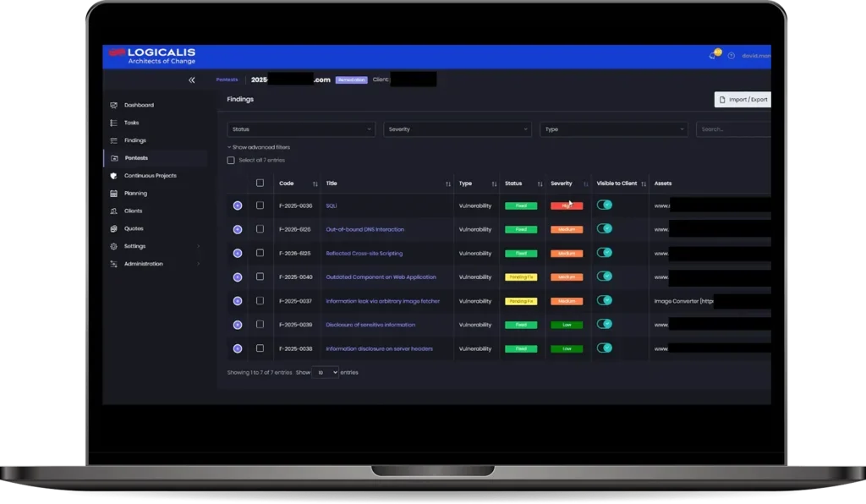Click the Settings gear icon
Image resolution: width=866 pixels, height=504 pixels.
coord(114,246)
